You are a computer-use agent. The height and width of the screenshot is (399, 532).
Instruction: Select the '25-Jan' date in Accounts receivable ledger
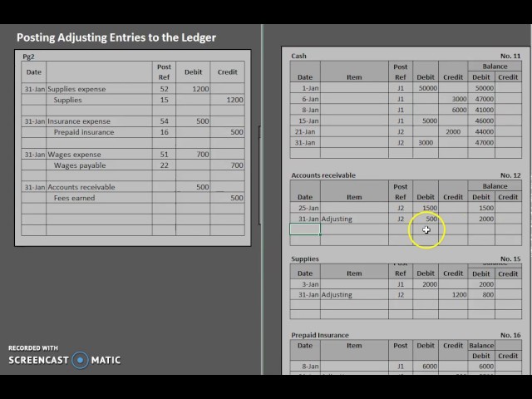click(x=305, y=208)
